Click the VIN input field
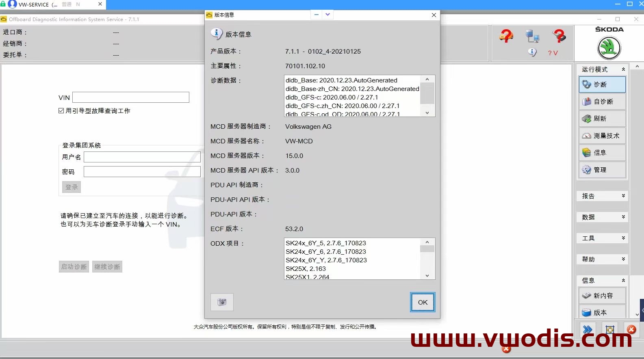Image resolution: width=644 pixels, height=359 pixels. click(131, 97)
